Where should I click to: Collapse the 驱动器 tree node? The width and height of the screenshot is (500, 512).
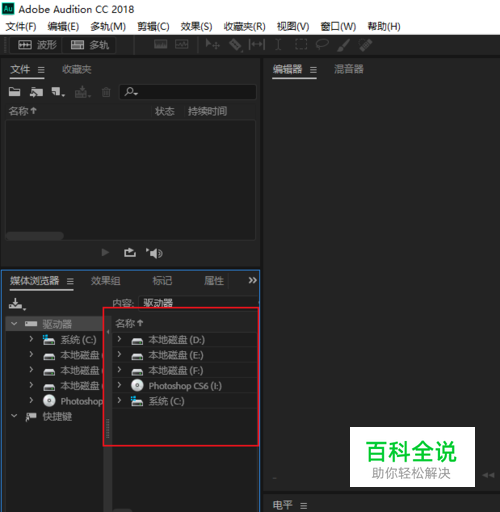14,323
